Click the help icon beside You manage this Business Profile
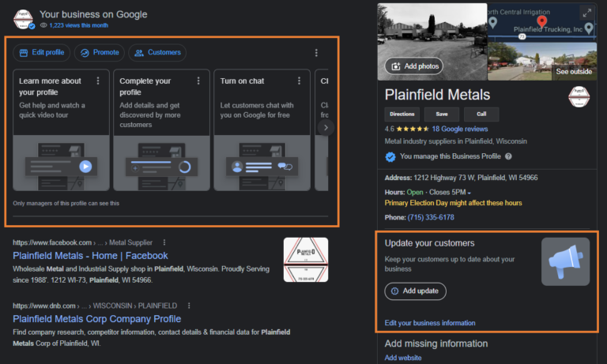 point(509,156)
